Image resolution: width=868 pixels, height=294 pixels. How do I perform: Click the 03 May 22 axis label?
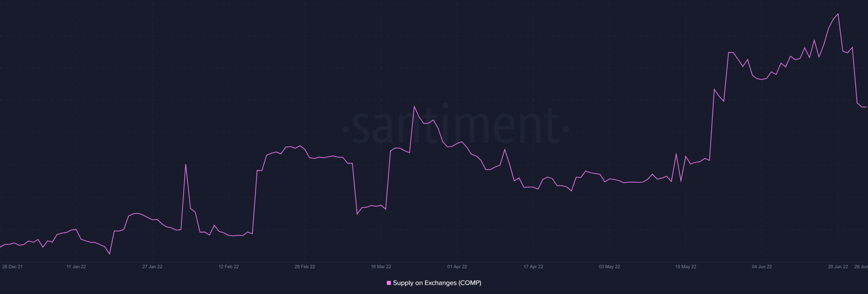609,267
